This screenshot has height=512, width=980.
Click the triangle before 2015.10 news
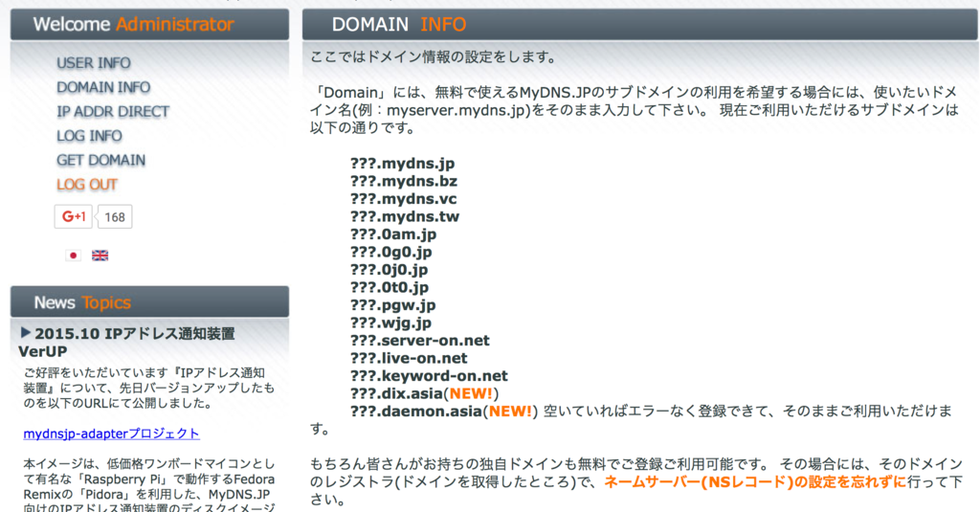(x=26, y=333)
